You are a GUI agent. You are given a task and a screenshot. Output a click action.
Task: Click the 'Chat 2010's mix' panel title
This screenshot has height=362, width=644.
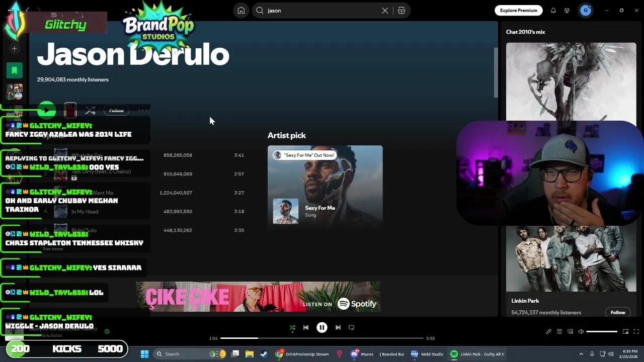click(525, 32)
